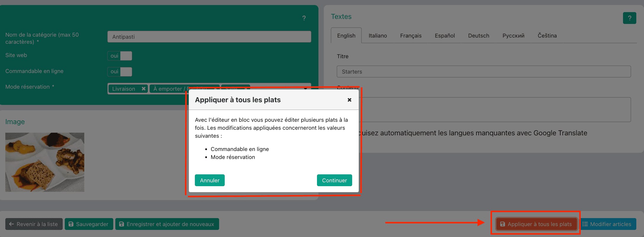Toggle the Site web oui switch

coord(119,56)
